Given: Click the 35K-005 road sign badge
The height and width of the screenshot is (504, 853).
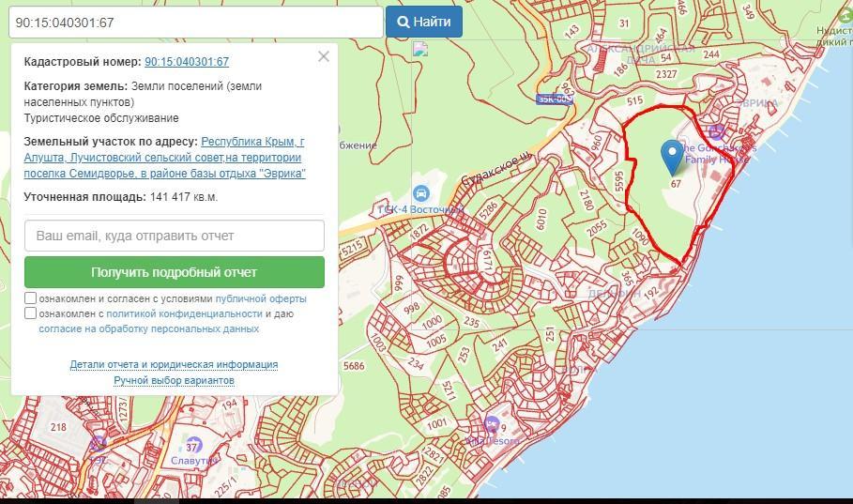Looking at the screenshot, I should tap(554, 99).
